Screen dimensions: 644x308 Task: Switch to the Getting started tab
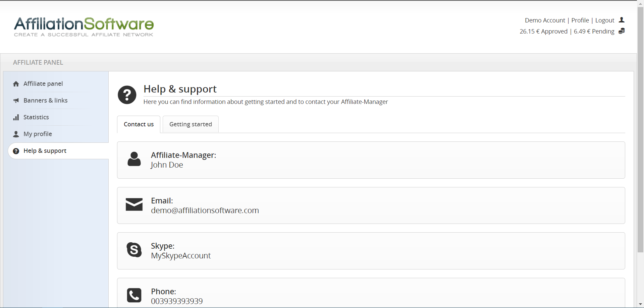[191, 124]
